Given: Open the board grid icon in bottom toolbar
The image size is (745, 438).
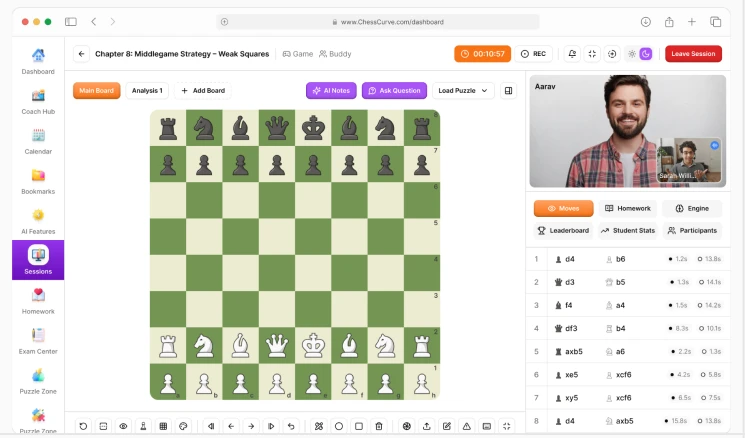Looking at the screenshot, I should click(163, 426).
